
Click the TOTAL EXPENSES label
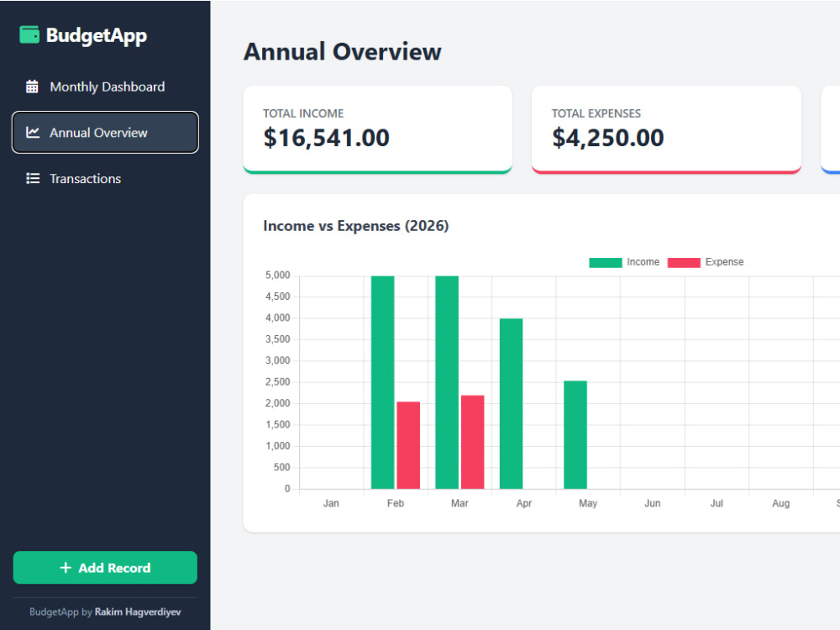tap(596, 113)
